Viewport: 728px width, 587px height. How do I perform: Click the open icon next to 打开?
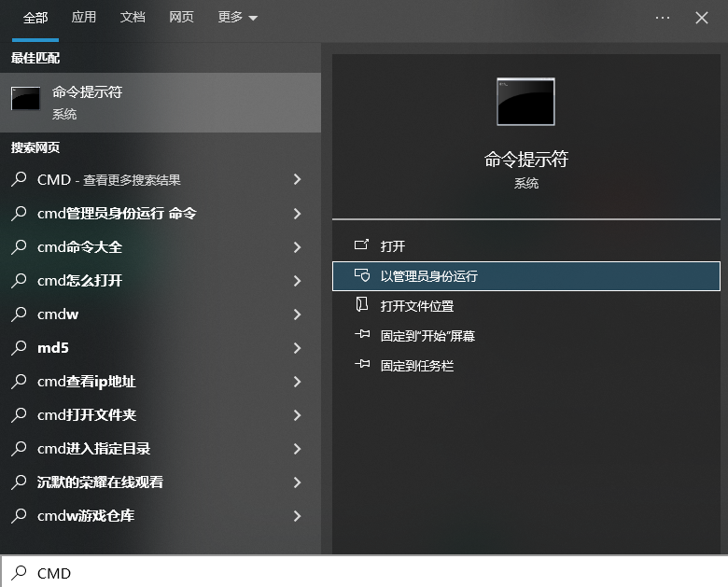362,245
